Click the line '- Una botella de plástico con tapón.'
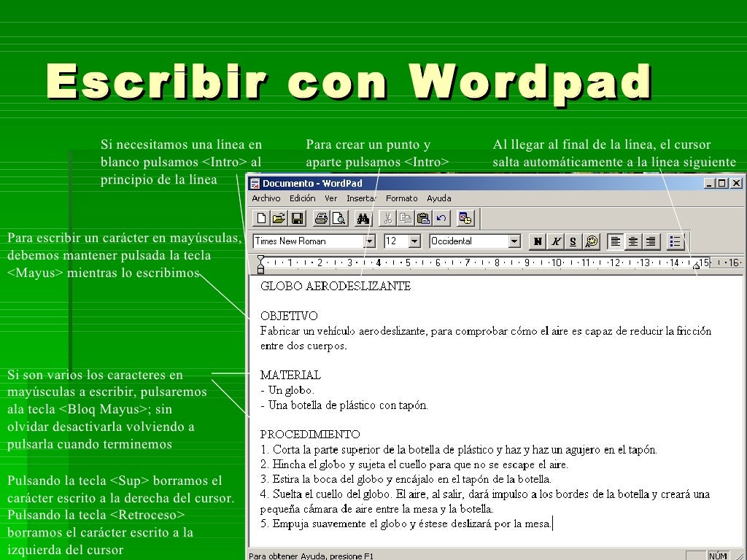The image size is (747, 560). (x=344, y=405)
